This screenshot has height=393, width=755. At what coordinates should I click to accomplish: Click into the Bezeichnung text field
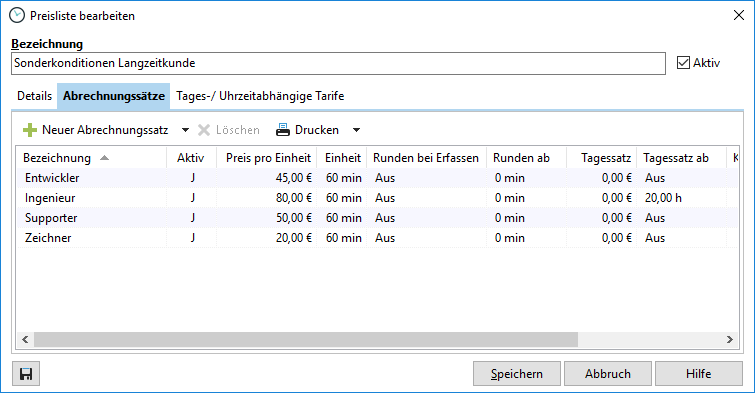[338, 63]
